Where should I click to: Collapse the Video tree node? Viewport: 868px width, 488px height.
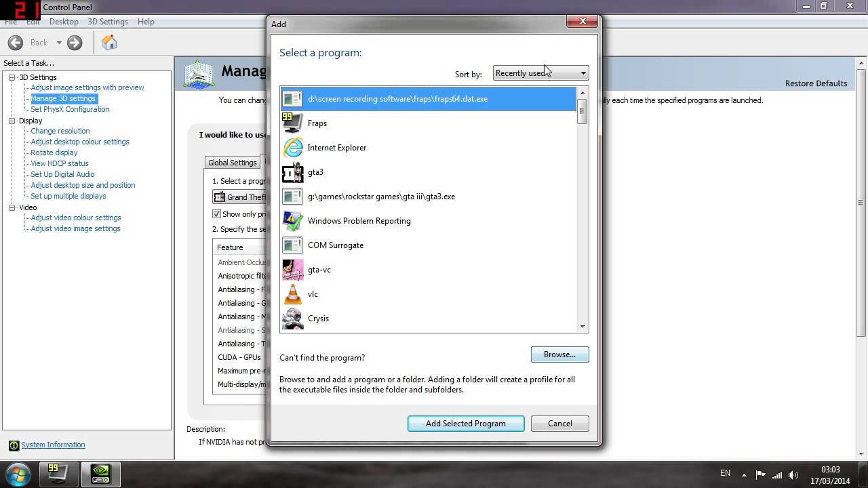(12, 207)
